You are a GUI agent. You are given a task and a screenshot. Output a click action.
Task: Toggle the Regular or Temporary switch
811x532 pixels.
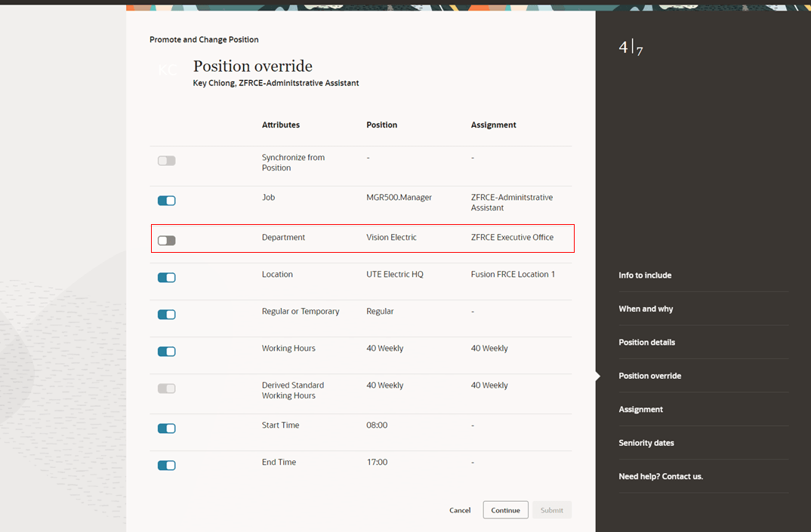pyautogui.click(x=167, y=315)
